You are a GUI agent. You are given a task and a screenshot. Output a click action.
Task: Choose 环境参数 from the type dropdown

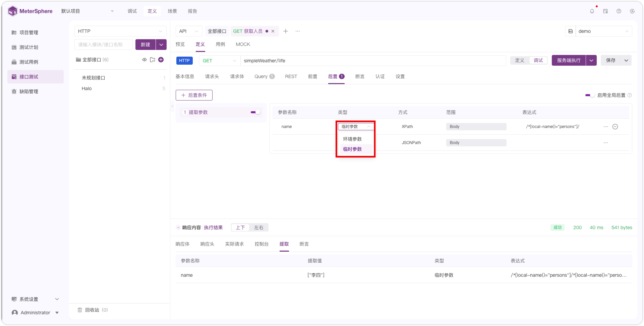coord(355,139)
